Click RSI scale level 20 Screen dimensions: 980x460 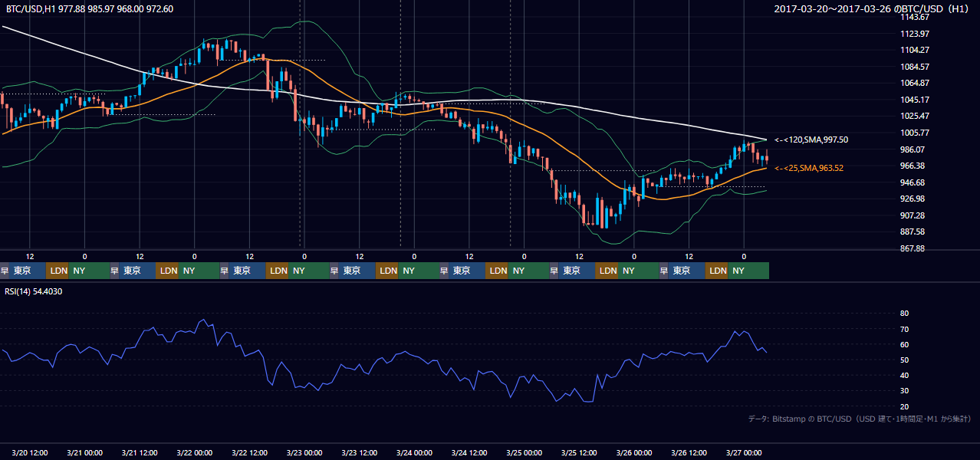[904, 406]
